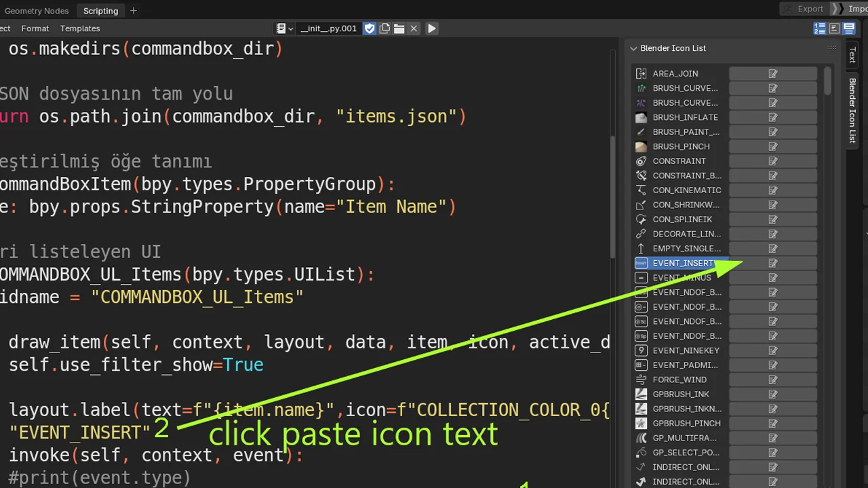Toggle line numbers display

(x=820, y=28)
